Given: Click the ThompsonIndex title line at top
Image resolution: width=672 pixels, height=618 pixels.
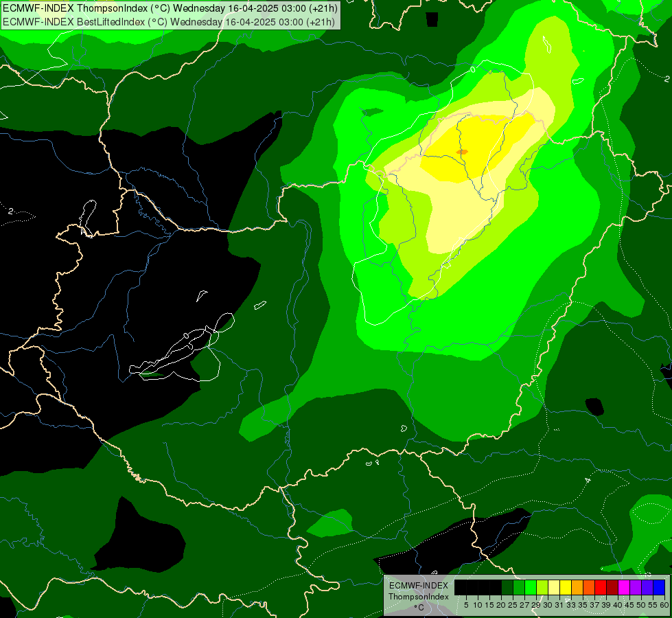Looking at the screenshot, I should coord(170,8).
